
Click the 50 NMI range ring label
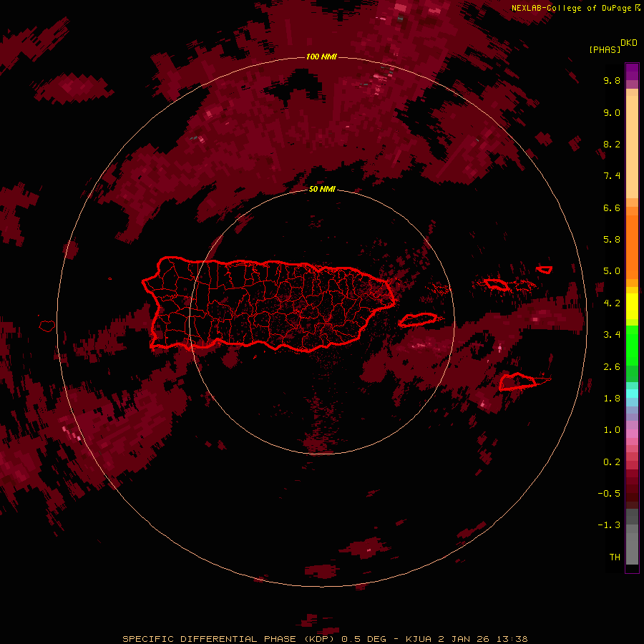[x=322, y=189]
